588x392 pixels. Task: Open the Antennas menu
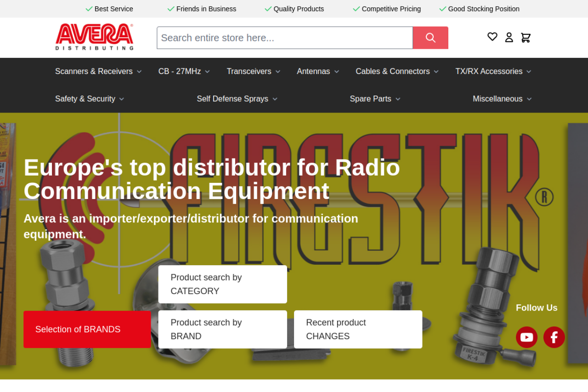pos(318,71)
